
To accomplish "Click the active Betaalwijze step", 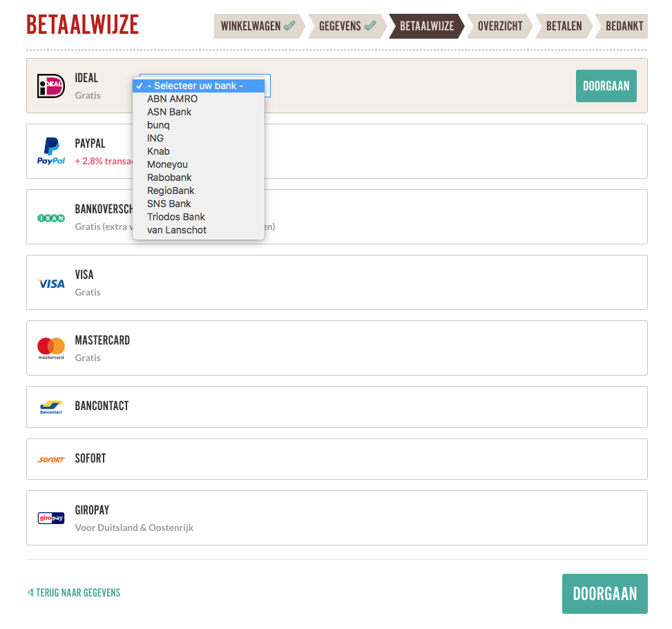I will [427, 26].
